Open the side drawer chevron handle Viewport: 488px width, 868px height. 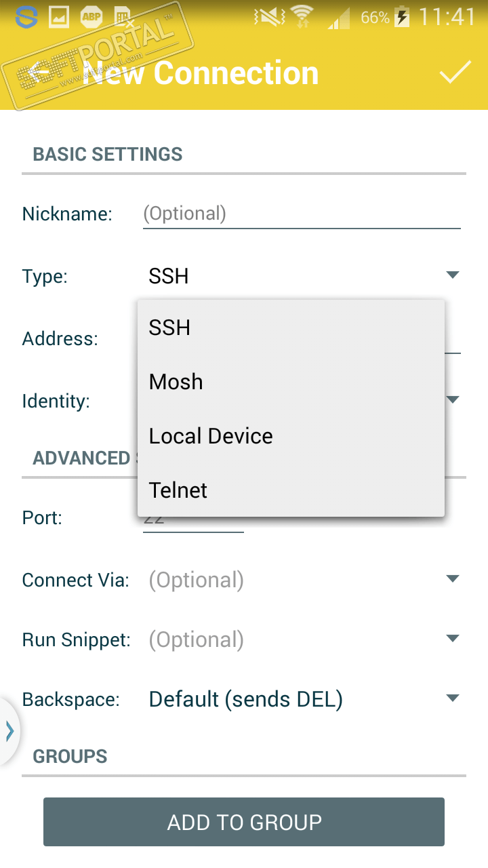(9, 730)
